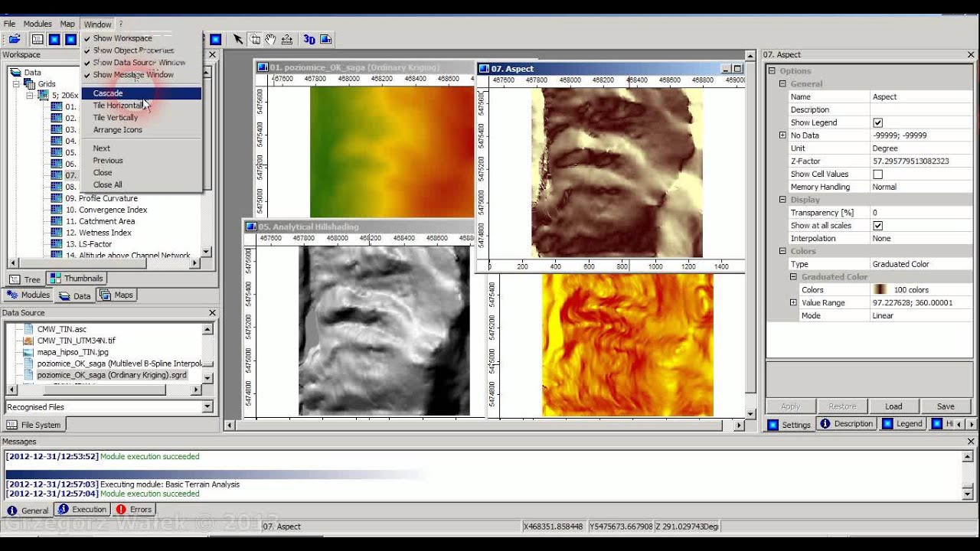Collapse the General properties group

coord(782,84)
